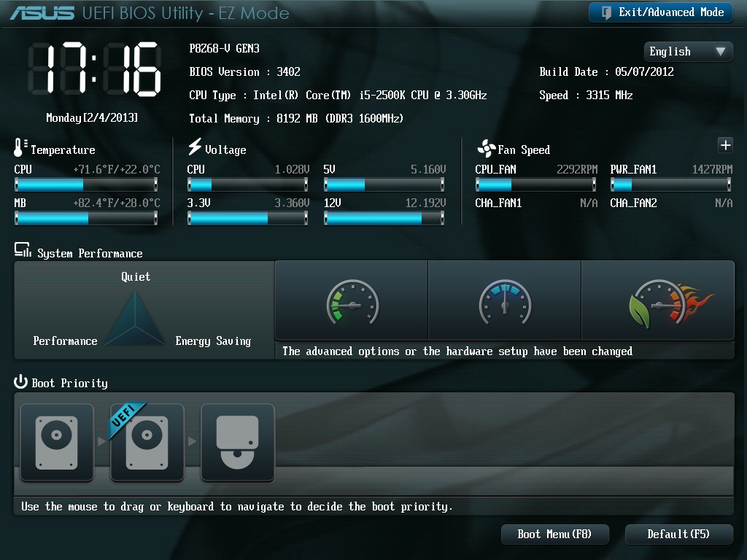Click the Quiet label on performance triangle
This screenshot has height=560, width=747.
click(135, 276)
